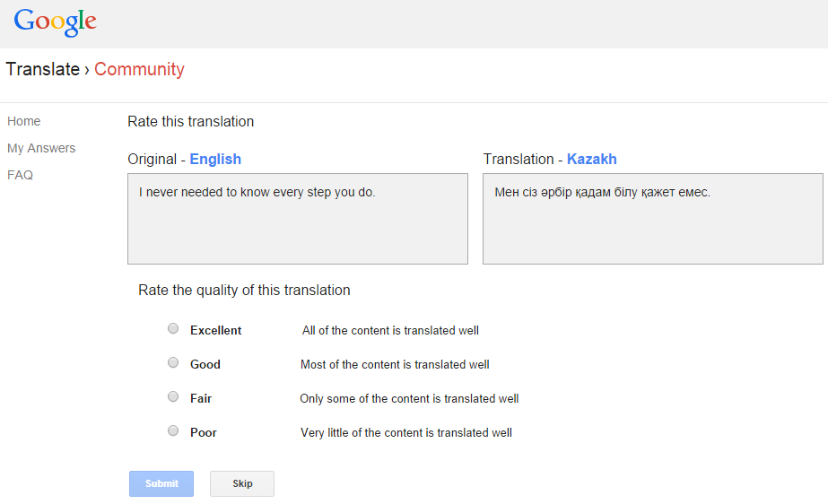Screen dimensions: 828x504
Task: Submit the translation rating
Action: pos(161,483)
